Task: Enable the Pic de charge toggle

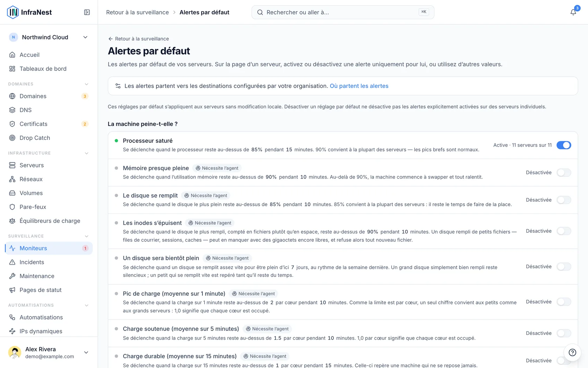Action: tap(564, 302)
